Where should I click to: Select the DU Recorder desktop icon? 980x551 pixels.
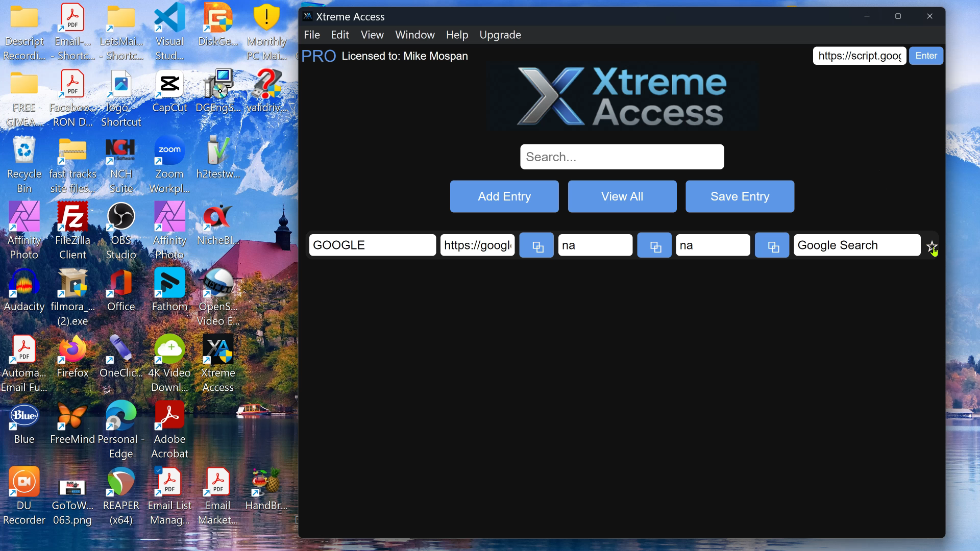[x=24, y=496]
